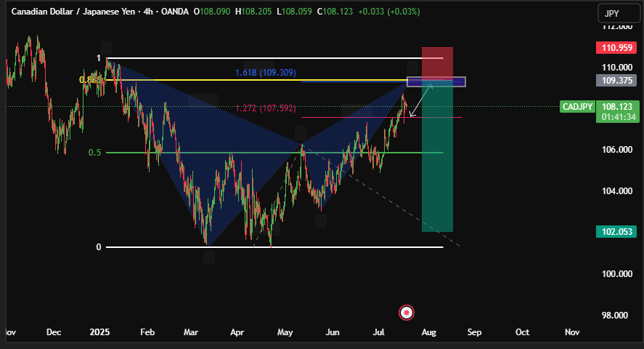Select the red 110.959 stop price label

[x=616, y=47]
